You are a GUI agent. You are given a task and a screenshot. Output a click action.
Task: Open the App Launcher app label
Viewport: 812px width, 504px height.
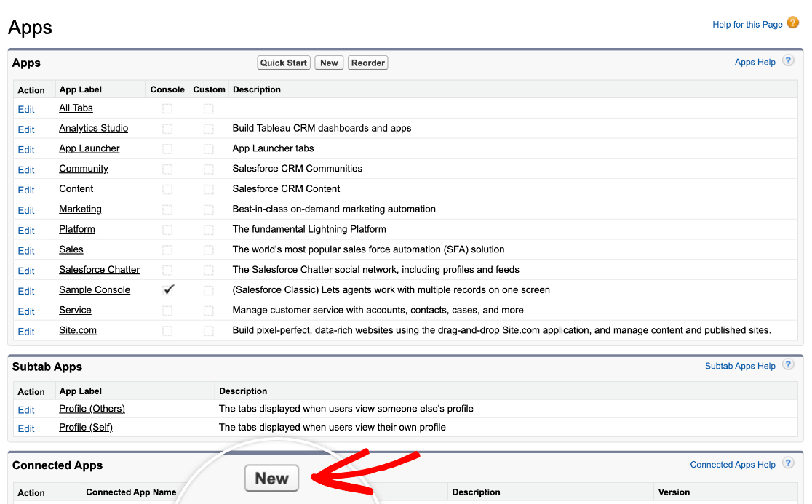coord(89,148)
